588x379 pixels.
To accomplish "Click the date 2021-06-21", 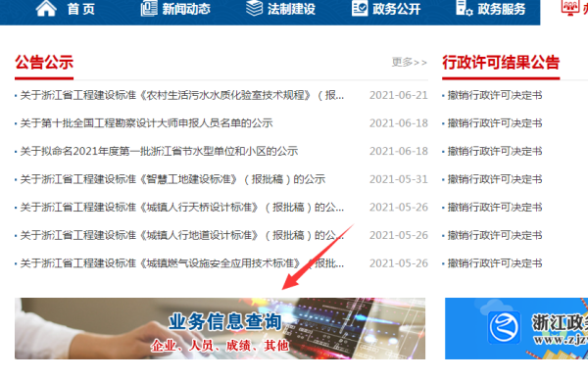I will 399,95.
